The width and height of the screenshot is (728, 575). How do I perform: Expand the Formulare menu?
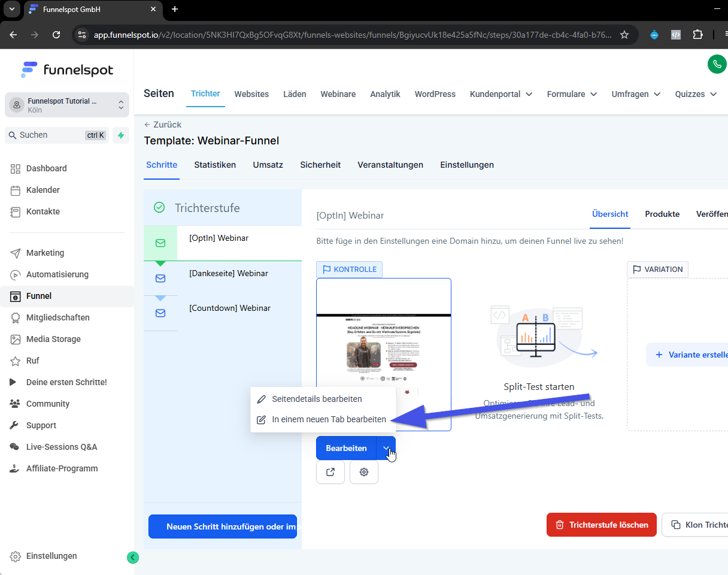coord(572,94)
